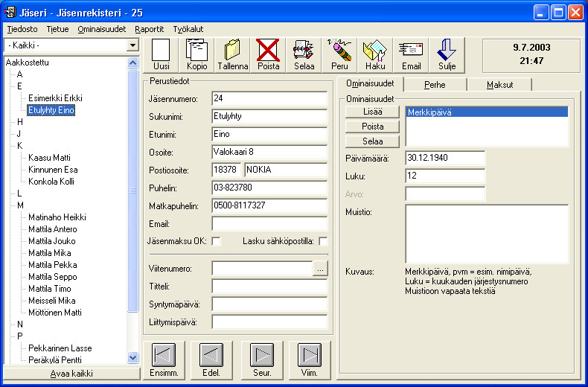Open the Ominaisuudet menu in menu bar

coord(102,29)
